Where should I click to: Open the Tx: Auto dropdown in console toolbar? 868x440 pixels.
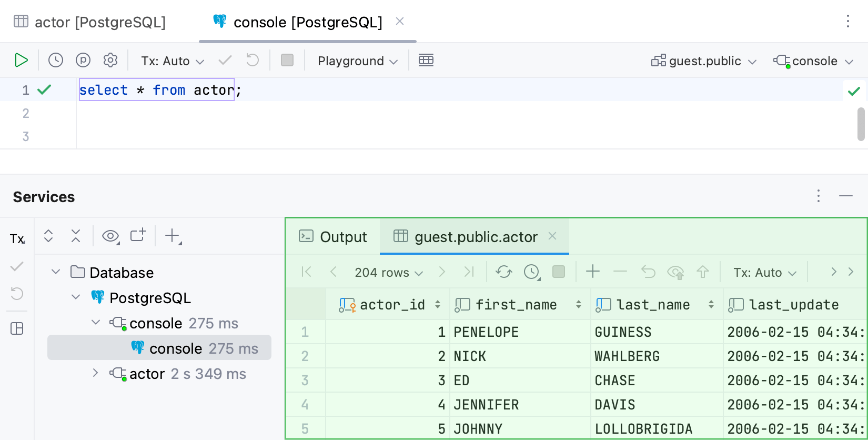coord(172,61)
